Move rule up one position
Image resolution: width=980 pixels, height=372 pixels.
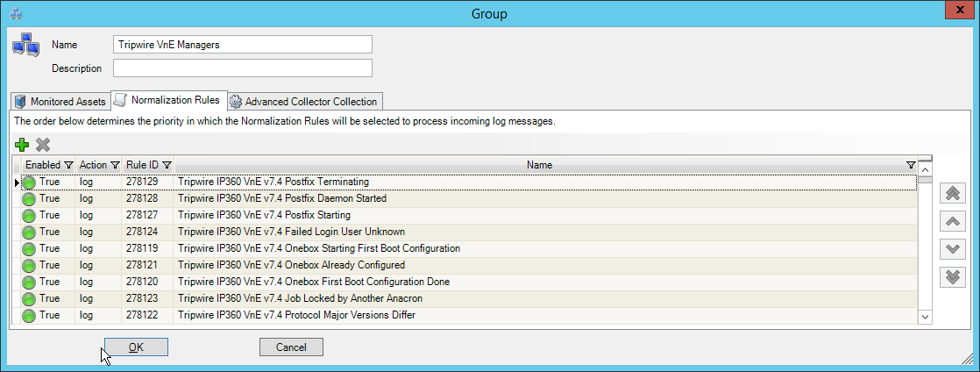point(953,221)
